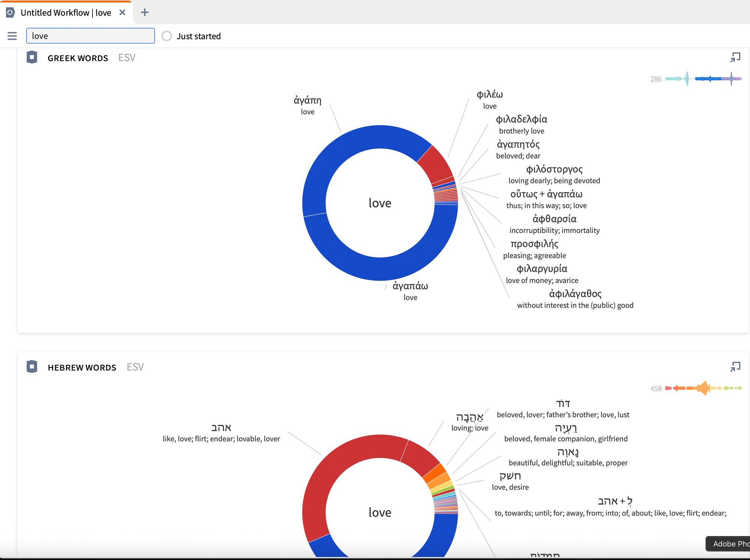This screenshot has width=750, height=560.
Task: Open the Greek Words heading
Action: point(78,58)
